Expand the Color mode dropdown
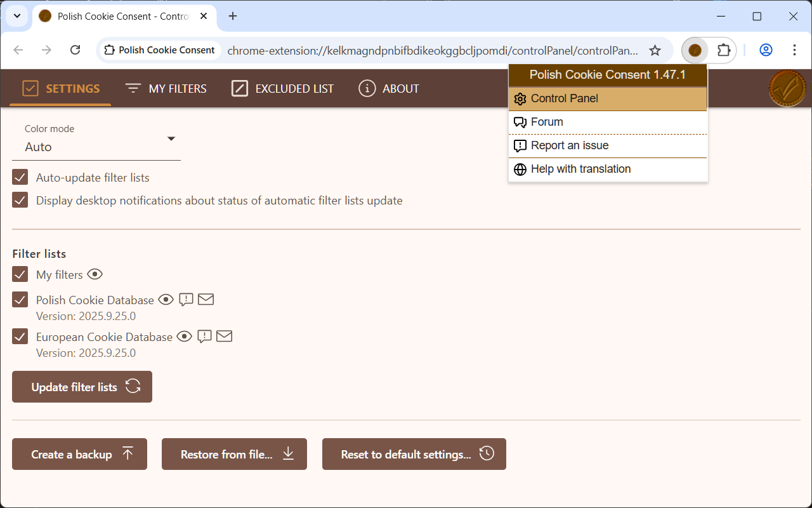 pyautogui.click(x=96, y=139)
